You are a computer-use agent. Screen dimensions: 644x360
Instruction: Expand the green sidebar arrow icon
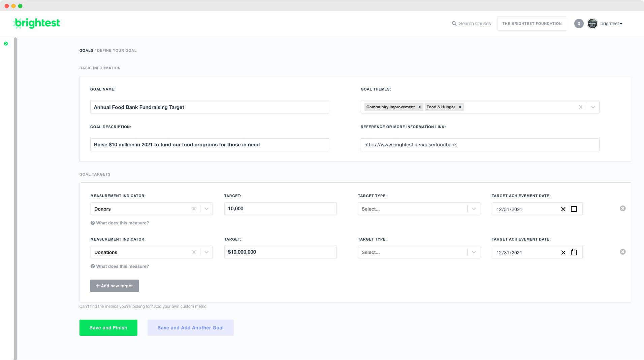(x=6, y=44)
